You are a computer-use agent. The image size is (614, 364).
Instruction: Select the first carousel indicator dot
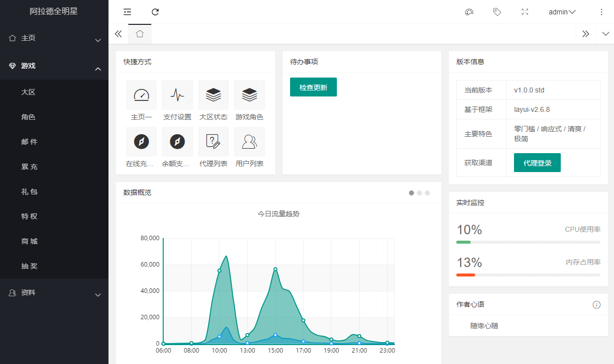pyautogui.click(x=411, y=193)
